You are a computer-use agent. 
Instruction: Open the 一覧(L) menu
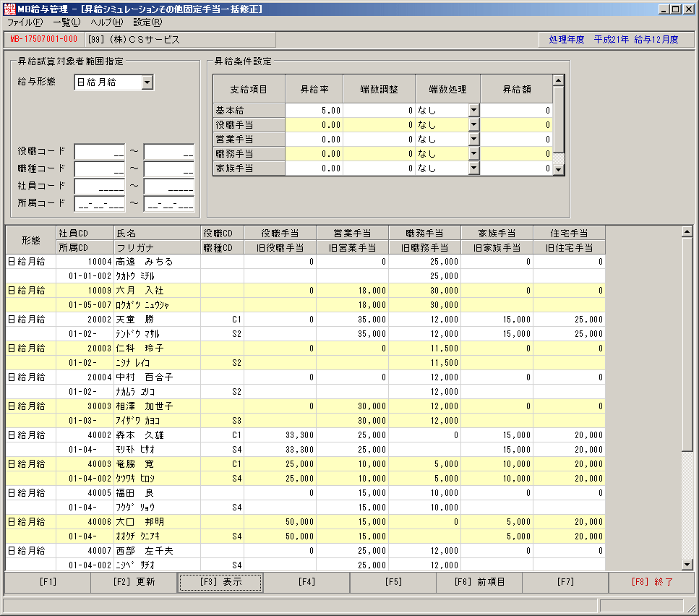[x=67, y=22]
